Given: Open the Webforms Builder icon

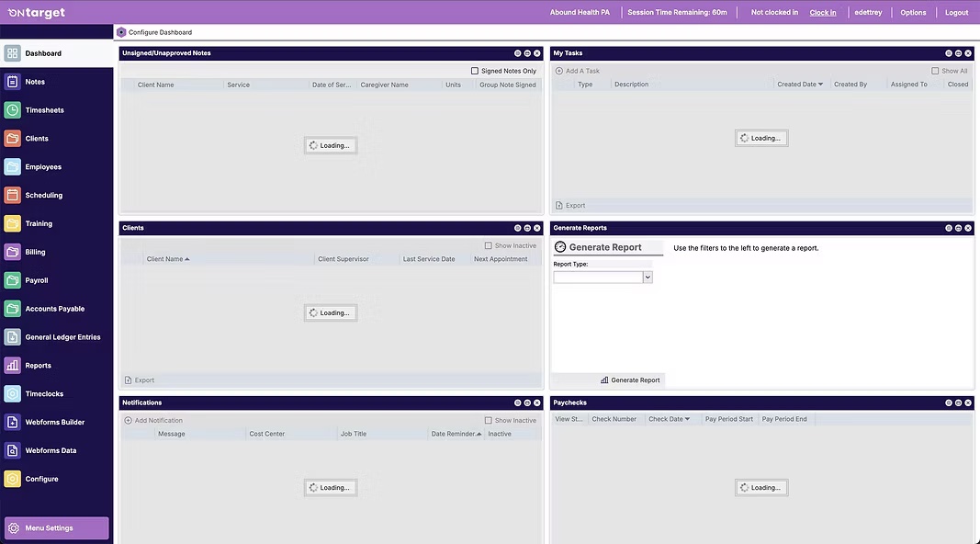Looking at the screenshot, I should point(13,422).
